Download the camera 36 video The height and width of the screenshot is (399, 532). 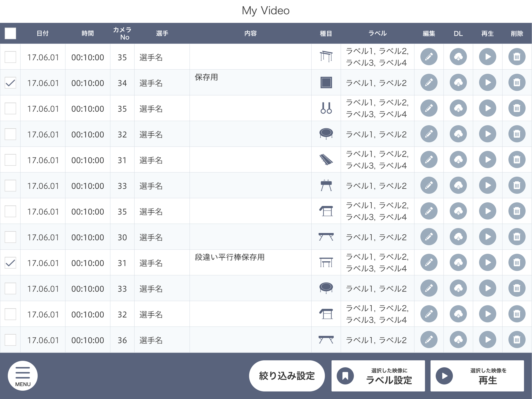tap(458, 340)
